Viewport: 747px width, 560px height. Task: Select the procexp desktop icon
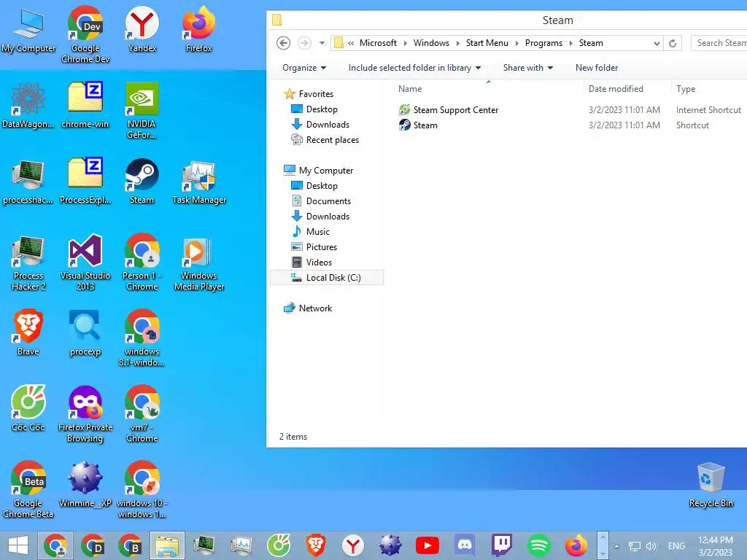coord(85,333)
